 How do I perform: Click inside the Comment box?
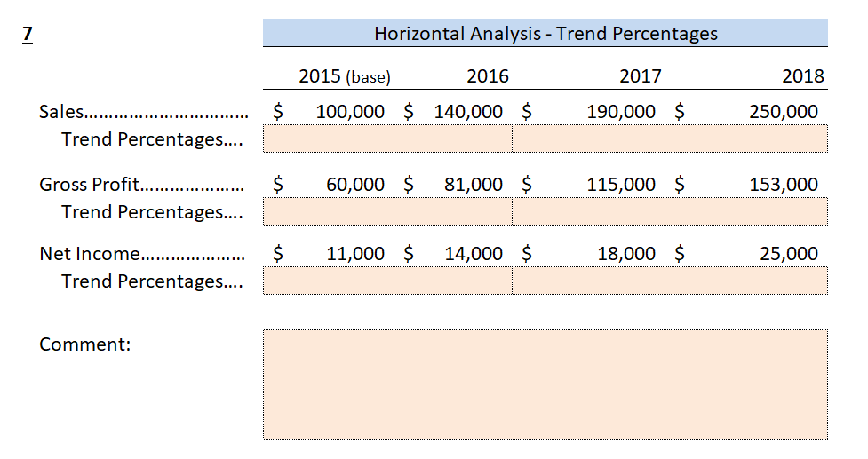545,385
